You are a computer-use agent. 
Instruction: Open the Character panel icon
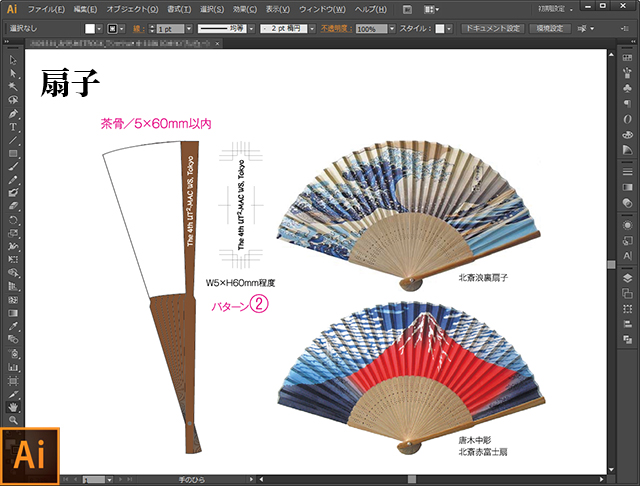[x=627, y=256]
